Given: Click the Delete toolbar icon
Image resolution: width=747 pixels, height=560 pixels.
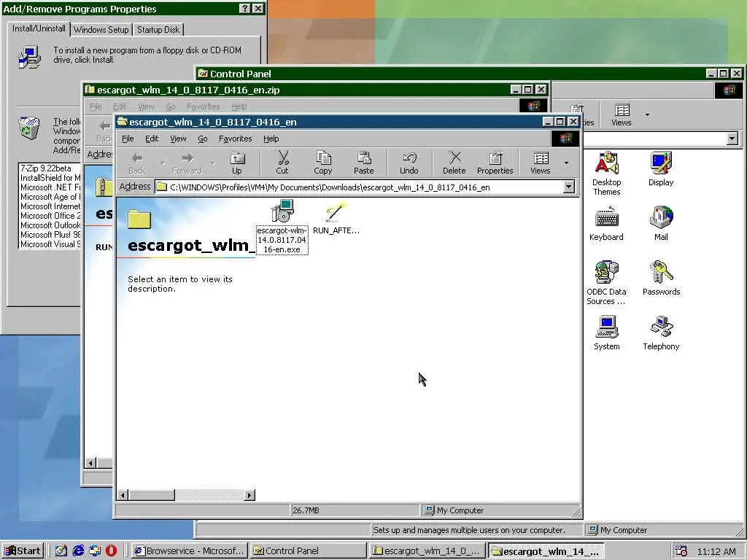Looking at the screenshot, I should tap(454, 163).
